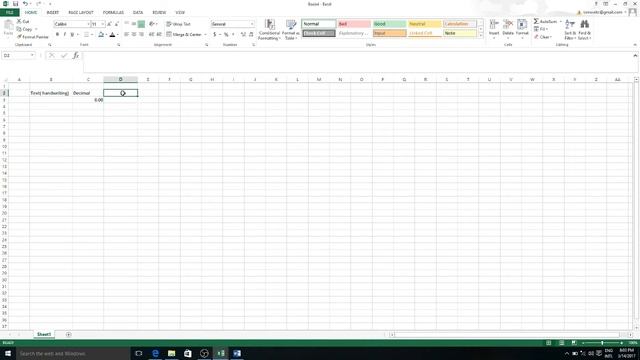Increase the font size

pyautogui.click(x=109, y=24)
